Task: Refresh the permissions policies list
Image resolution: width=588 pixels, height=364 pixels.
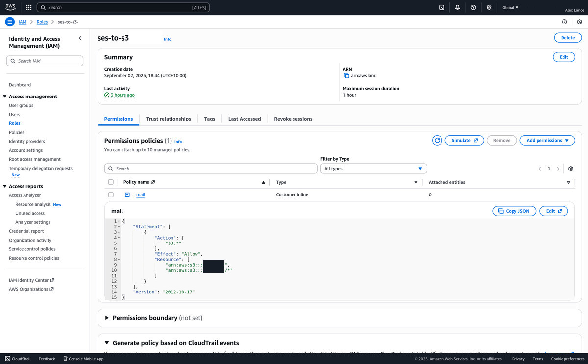Action: pyautogui.click(x=437, y=140)
